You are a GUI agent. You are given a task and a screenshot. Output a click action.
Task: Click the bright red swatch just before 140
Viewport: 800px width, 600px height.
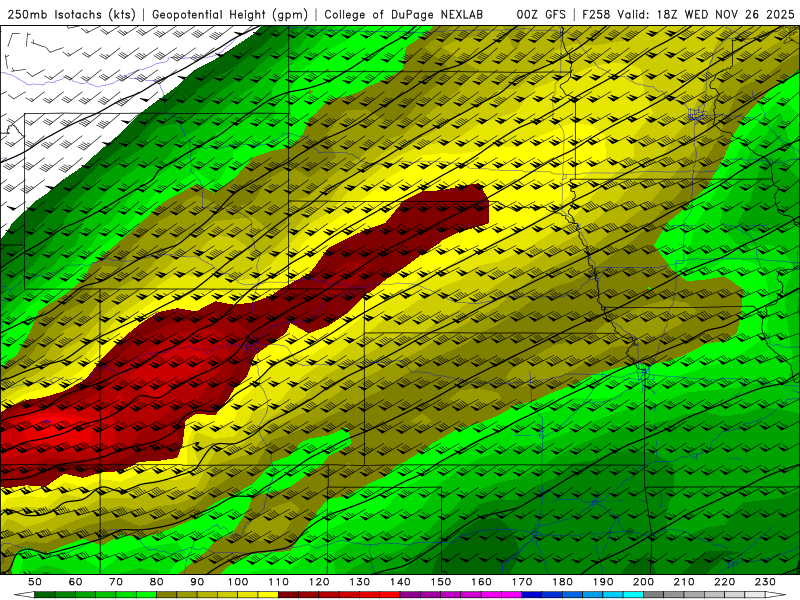390,594
